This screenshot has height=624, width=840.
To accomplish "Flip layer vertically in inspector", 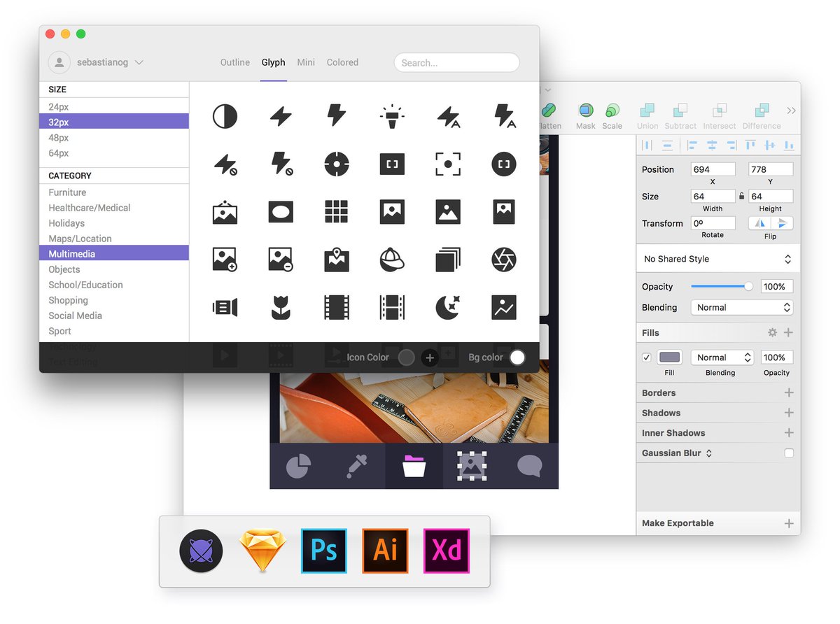I will [782, 223].
